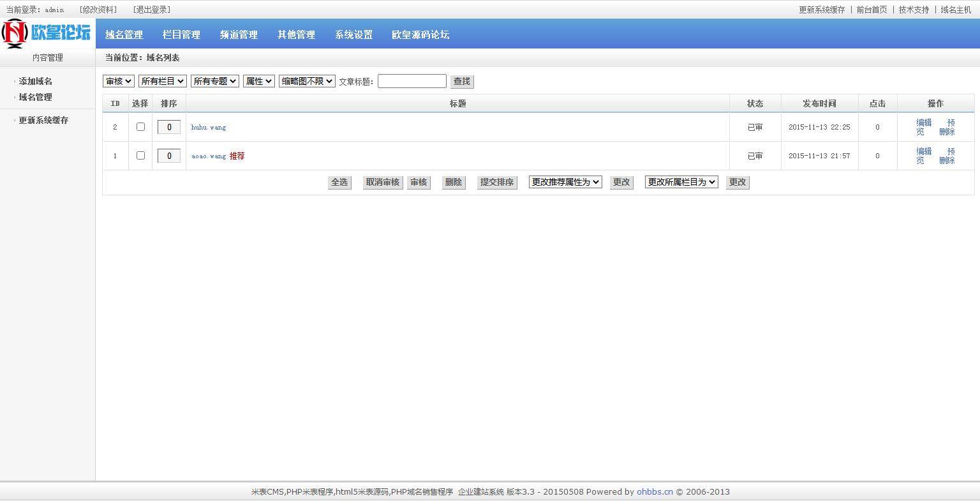Open the 审核 status filter dropdown

coord(118,81)
